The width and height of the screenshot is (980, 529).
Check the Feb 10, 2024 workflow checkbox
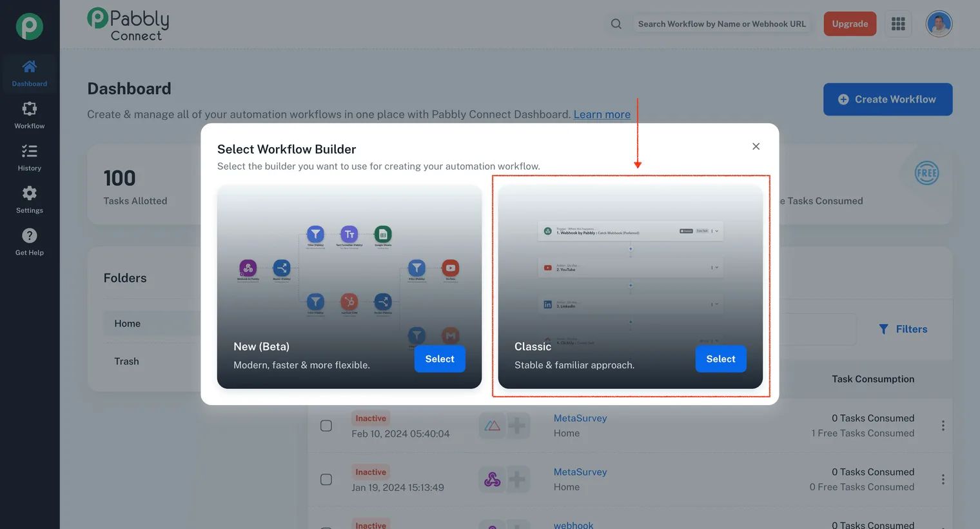pos(326,426)
